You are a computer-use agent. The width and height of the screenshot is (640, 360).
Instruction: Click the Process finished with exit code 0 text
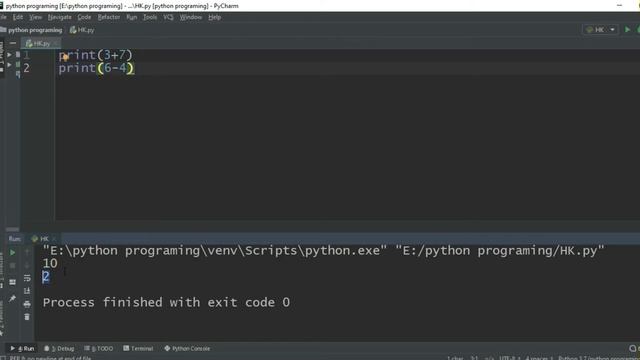coord(166,302)
